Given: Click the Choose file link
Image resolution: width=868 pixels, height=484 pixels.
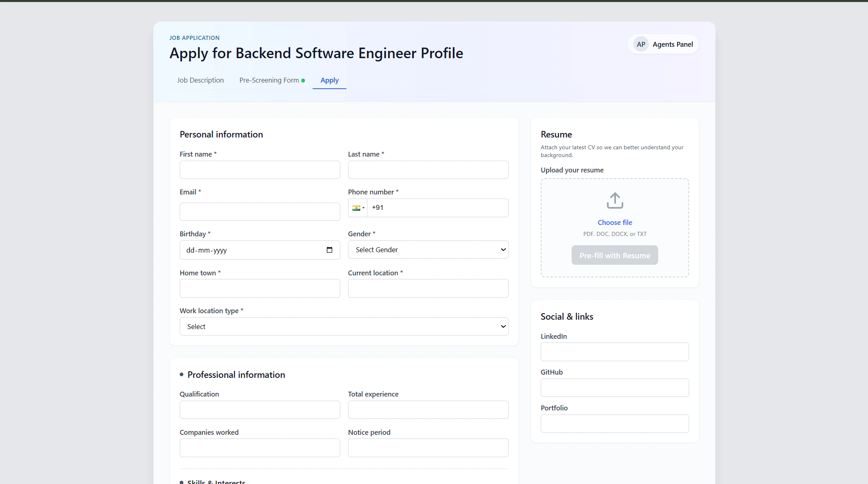Looking at the screenshot, I should point(614,222).
